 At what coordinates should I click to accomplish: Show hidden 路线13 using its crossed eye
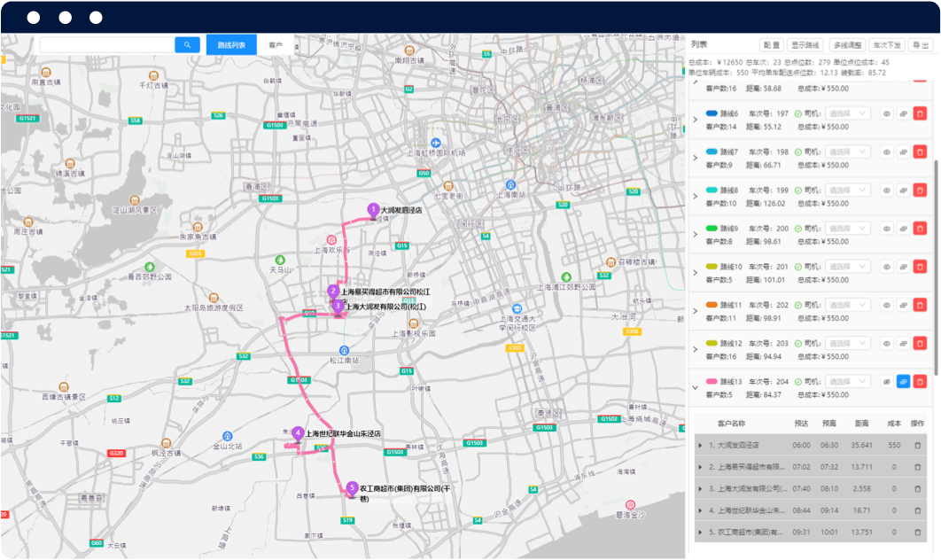pos(886,382)
